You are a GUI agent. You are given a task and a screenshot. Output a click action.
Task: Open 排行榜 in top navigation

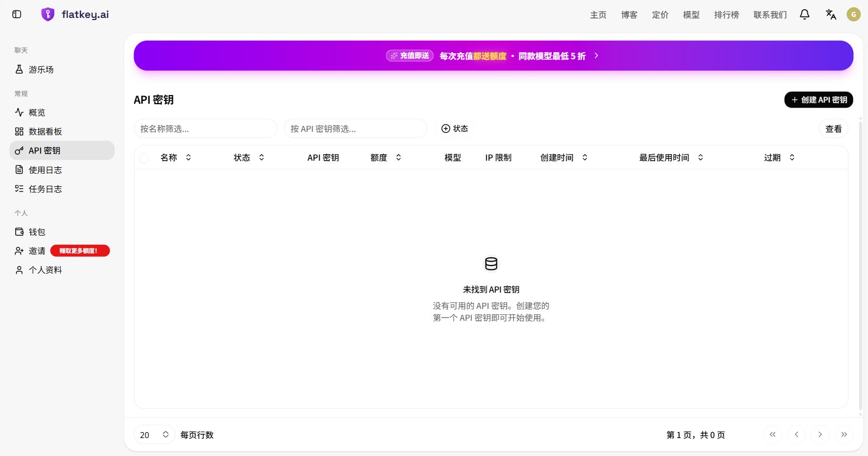tap(726, 15)
